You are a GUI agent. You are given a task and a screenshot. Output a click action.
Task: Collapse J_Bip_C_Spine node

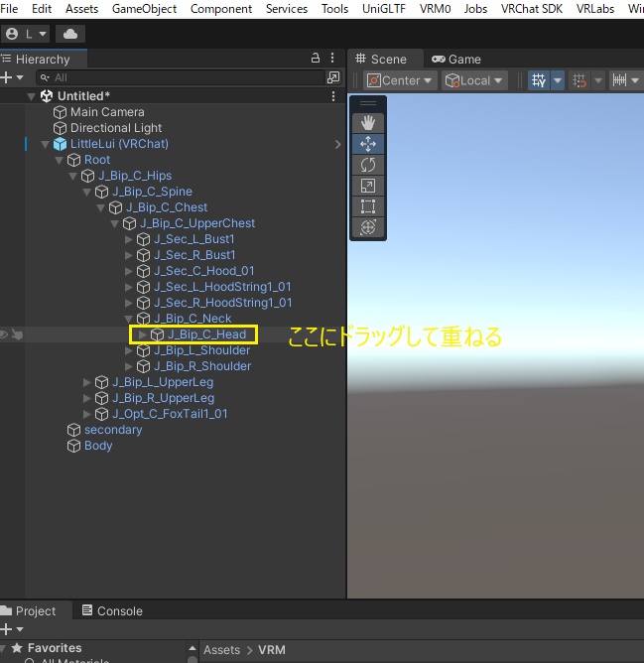tap(86, 192)
